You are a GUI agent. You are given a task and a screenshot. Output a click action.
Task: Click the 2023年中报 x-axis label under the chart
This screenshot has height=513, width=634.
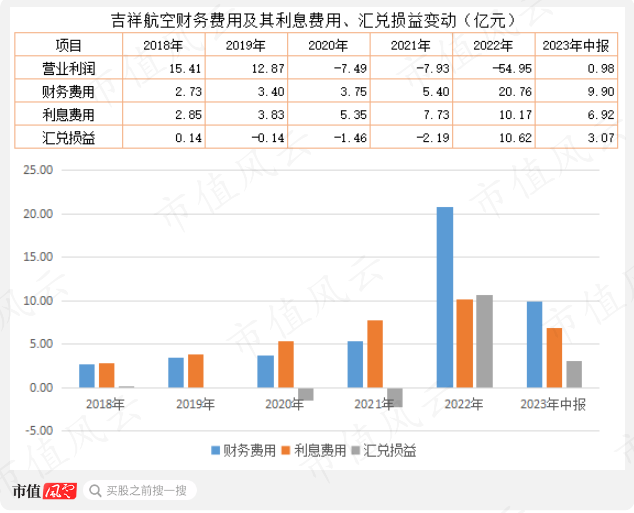tap(553, 404)
